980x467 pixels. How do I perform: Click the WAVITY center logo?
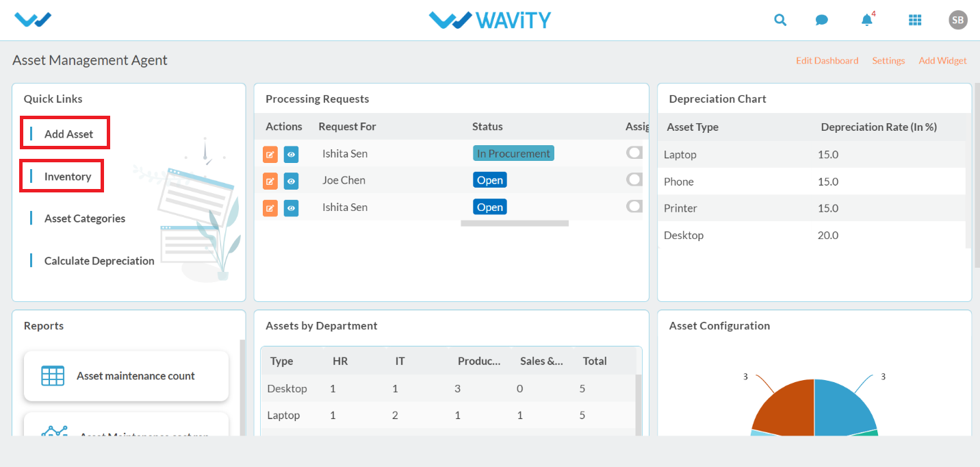490,20
